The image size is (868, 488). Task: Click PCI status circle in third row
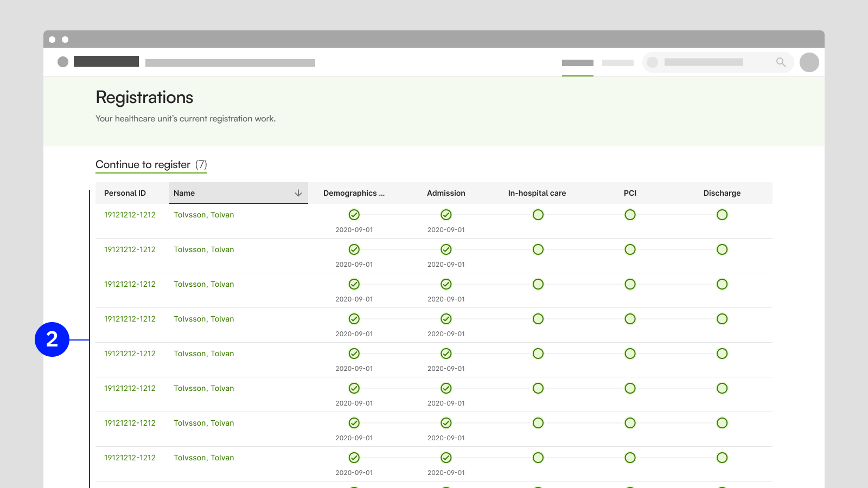pyautogui.click(x=630, y=284)
